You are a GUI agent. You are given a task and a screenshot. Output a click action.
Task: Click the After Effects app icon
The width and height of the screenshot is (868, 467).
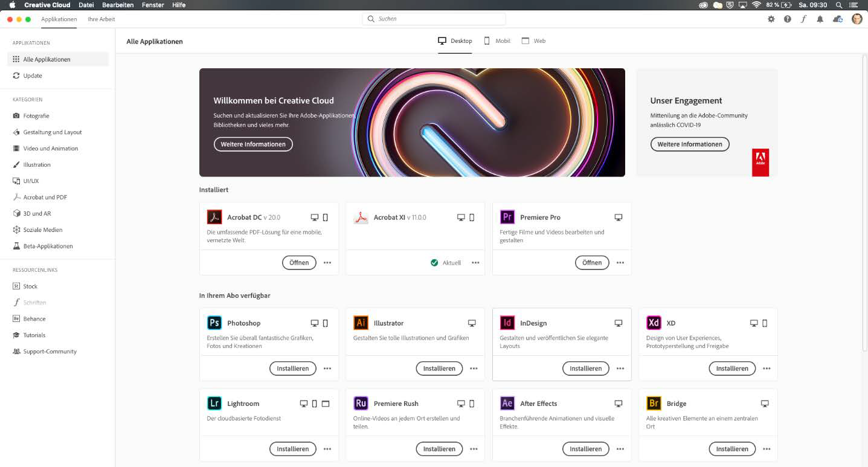507,404
